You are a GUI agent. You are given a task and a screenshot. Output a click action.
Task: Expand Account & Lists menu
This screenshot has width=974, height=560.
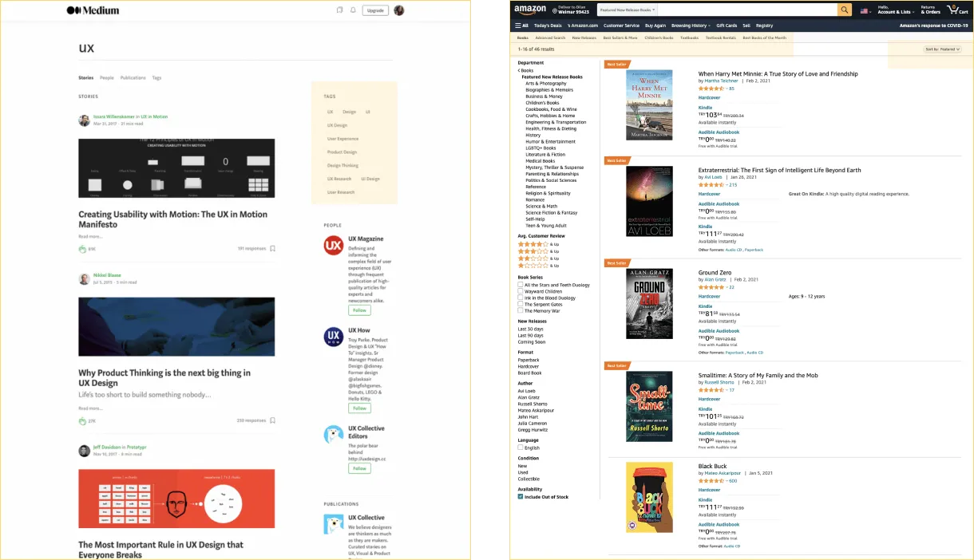pyautogui.click(x=895, y=10)
